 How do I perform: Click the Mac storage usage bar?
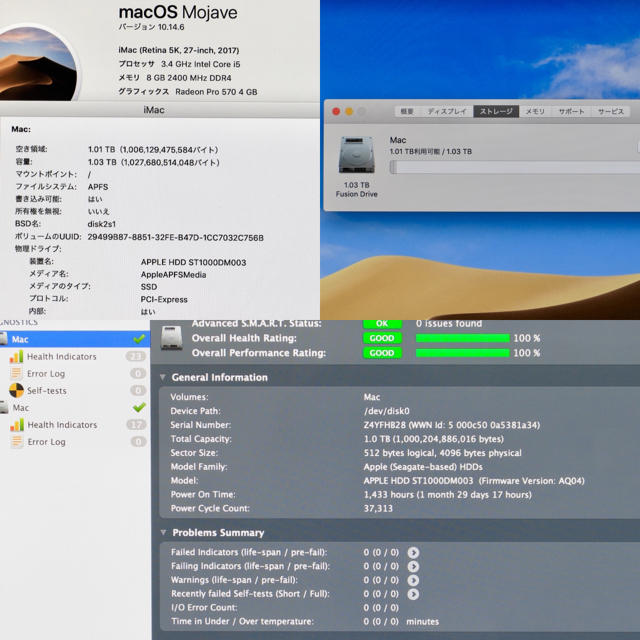coord(514,167)
